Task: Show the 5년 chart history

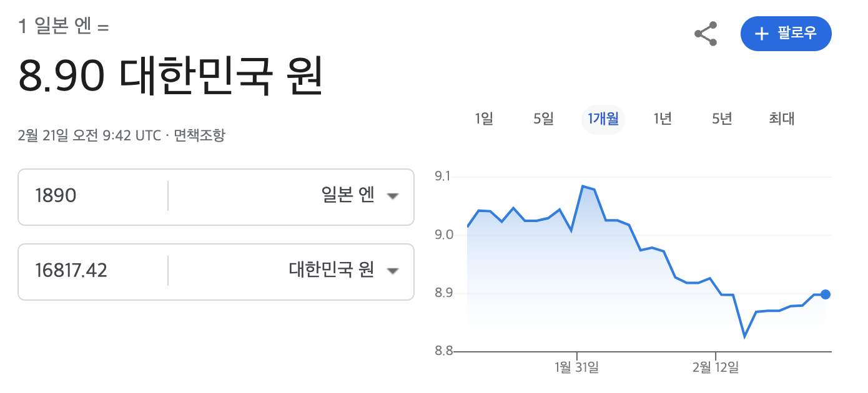Action: [721, 119]
